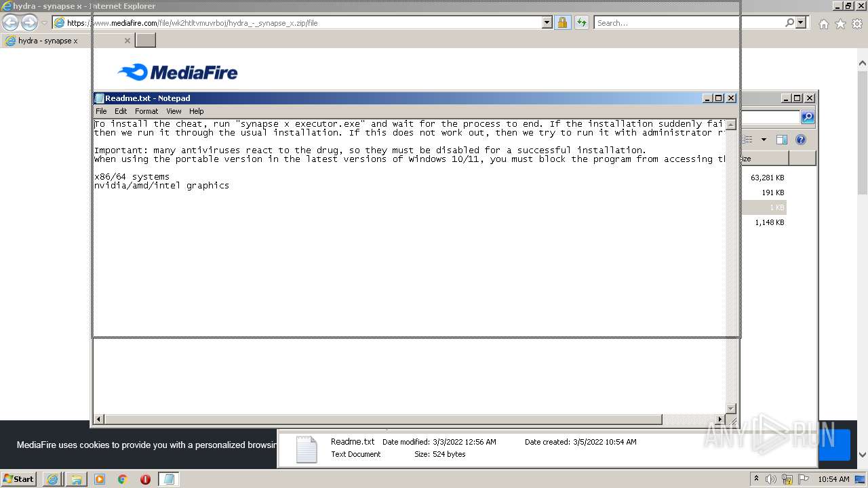Launch Windows Media Player from the taskbar
Image resolution: width=868 pixels, height=488 pixels.
[x=100, y=479]
